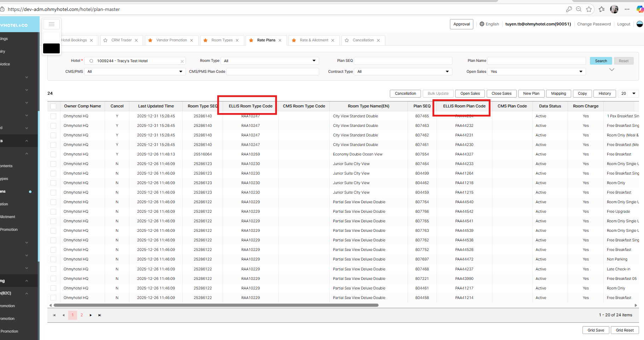Jump to last page of grid

tap(100, 315)
